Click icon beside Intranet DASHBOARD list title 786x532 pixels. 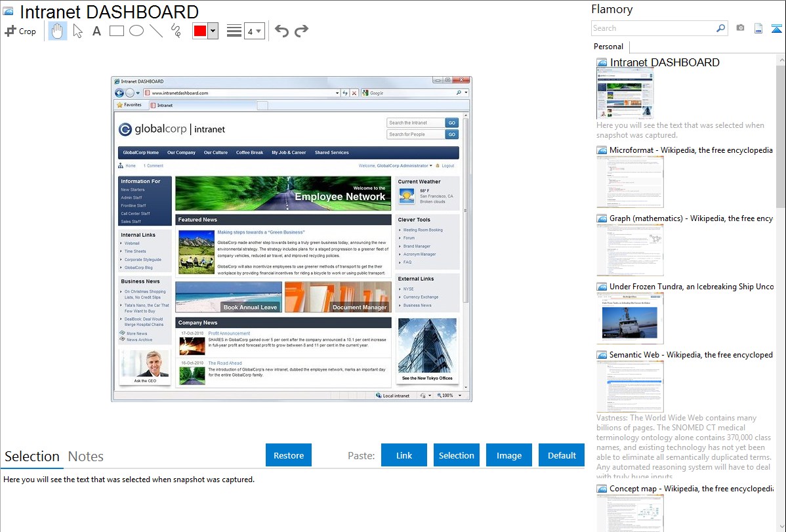click(x=602, y=63)
